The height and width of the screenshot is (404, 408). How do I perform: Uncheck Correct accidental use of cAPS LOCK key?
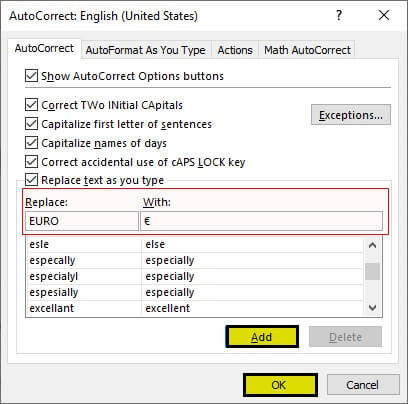click(31, 162)
